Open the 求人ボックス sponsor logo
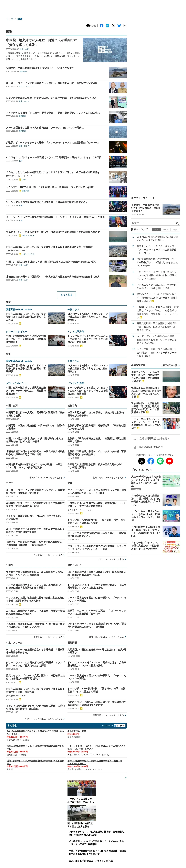 (x=120, y=726)
